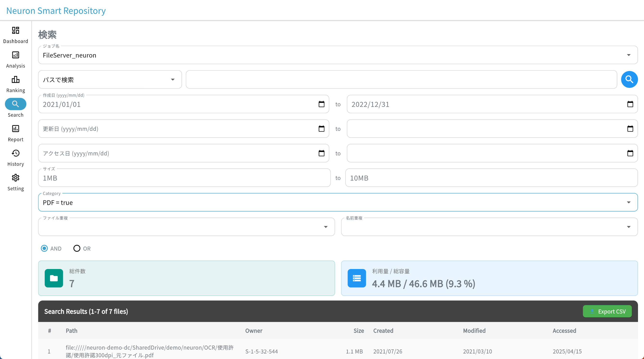Image resolution: width=644 pixels, height=359 pixels.
Task: Open the Setting gear icon
Action: [x=15, y=177]
